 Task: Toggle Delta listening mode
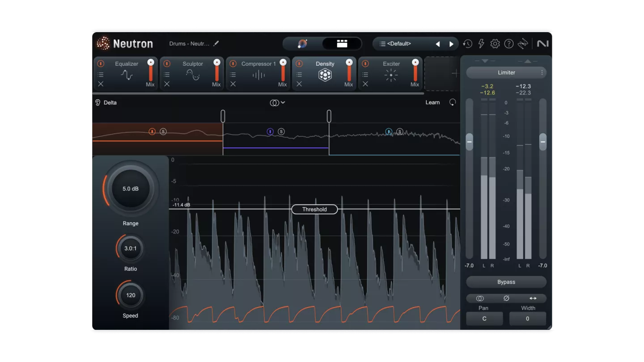[x=106, y=103]
